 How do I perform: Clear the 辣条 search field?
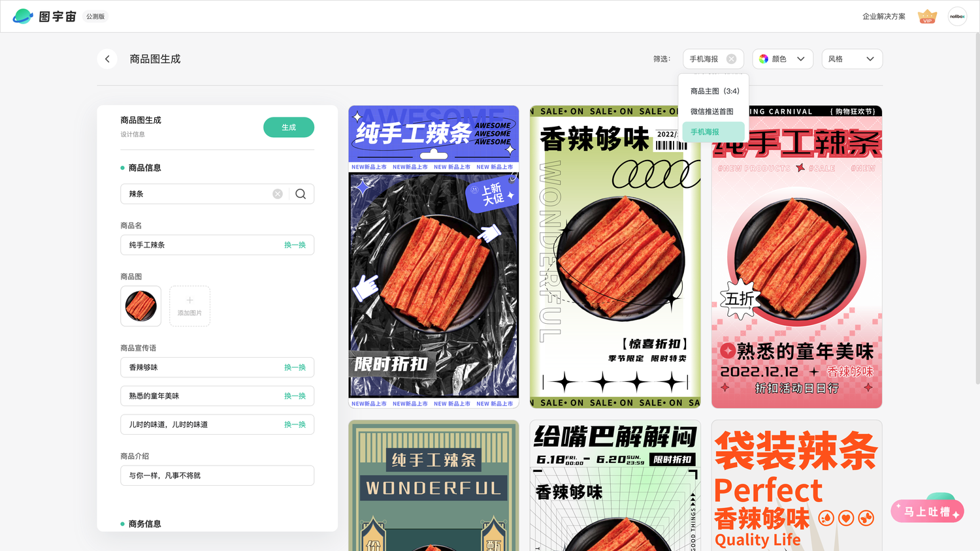coord(278,194)
